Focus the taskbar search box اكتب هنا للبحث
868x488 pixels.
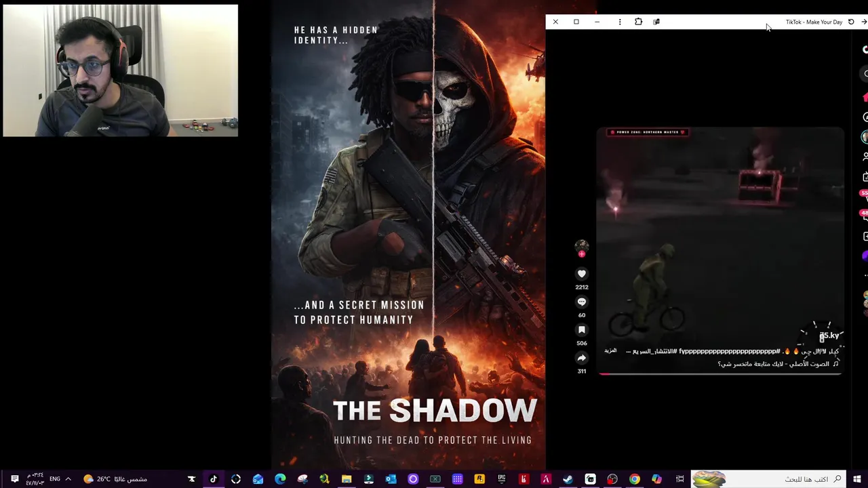pyautogui.click(x=769, y=479)
